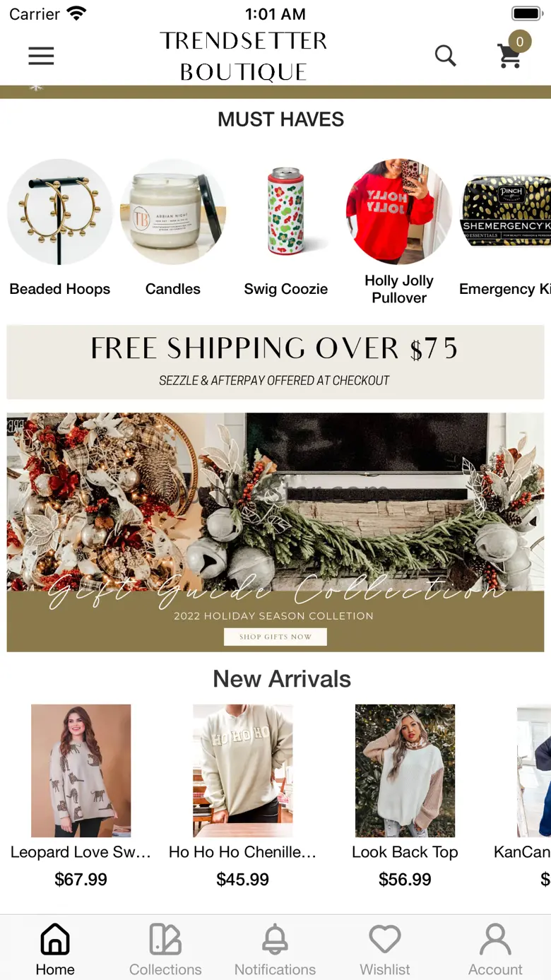The width and height of the screenshot is (551, 980).
Task: Go to Collections tab
Action: click(165, 949)
